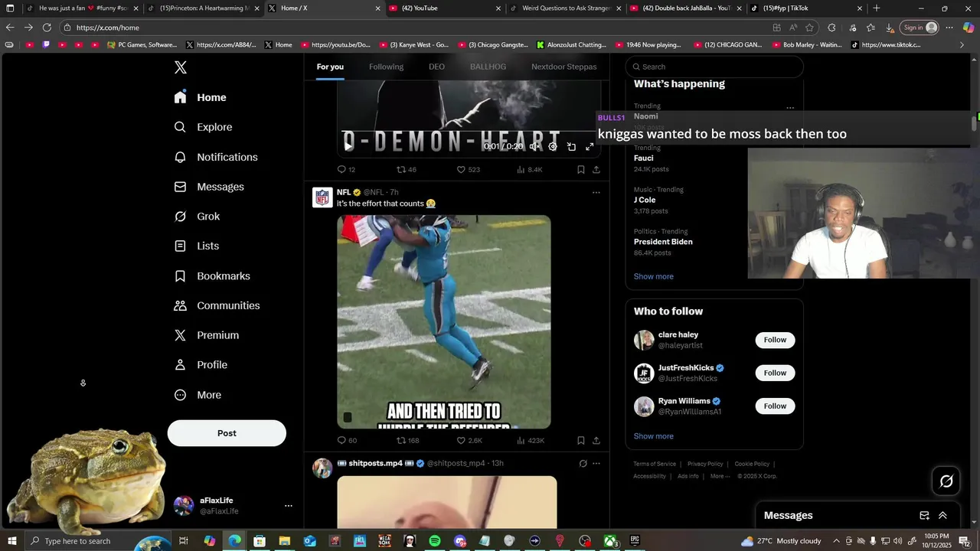Switch to the DEO timeline tab
Screen dimensions: 980x551
436,67
